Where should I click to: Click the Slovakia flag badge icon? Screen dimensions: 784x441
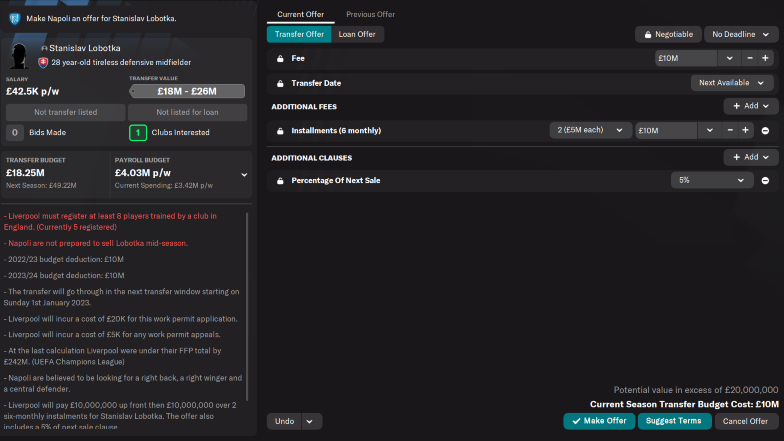pos(44,62)
